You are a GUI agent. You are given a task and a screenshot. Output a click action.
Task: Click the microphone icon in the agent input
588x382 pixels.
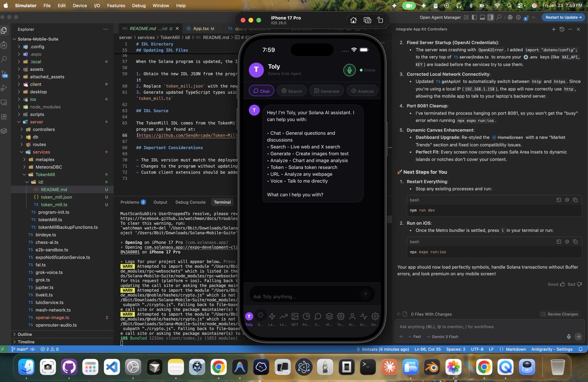coord(569,336)
